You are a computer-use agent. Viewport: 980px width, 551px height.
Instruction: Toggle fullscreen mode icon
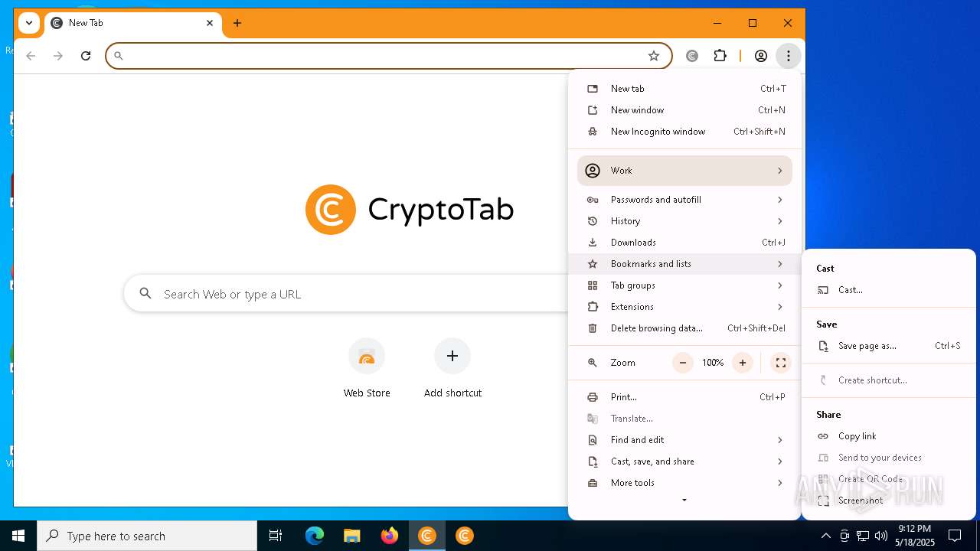click(781, 363)
